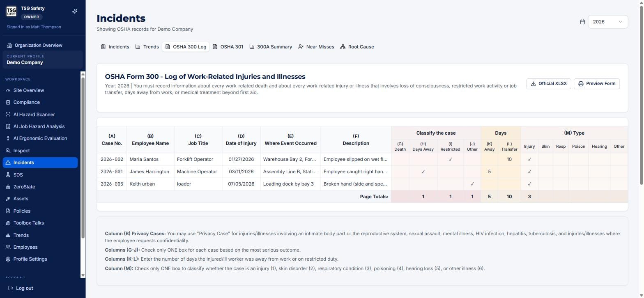Click the Site Overview gauge icon
The image size is (644, 298).
pyautogui.click(x=8, y=90)
